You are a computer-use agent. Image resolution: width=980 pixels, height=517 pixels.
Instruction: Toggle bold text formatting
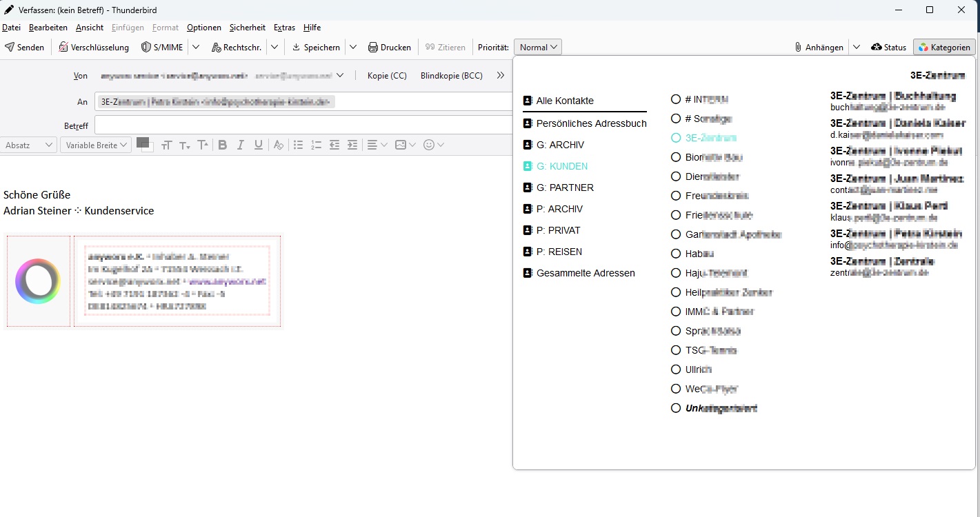(x=222, y=145)
